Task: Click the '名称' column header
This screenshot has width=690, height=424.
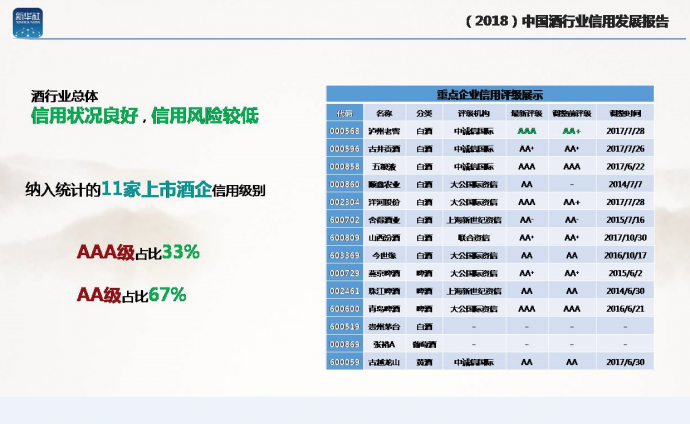Action: pos(384,113)
